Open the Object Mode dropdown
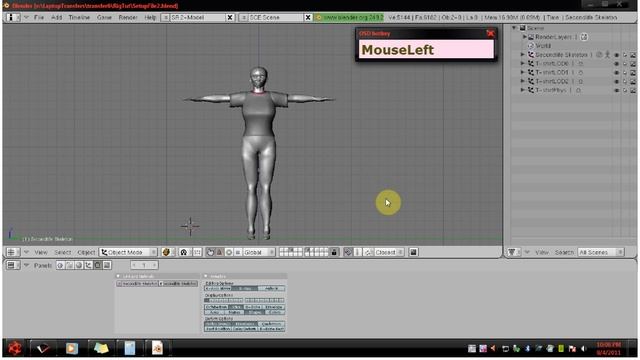Viewport: 640px width, 360px height. [129, 252]
